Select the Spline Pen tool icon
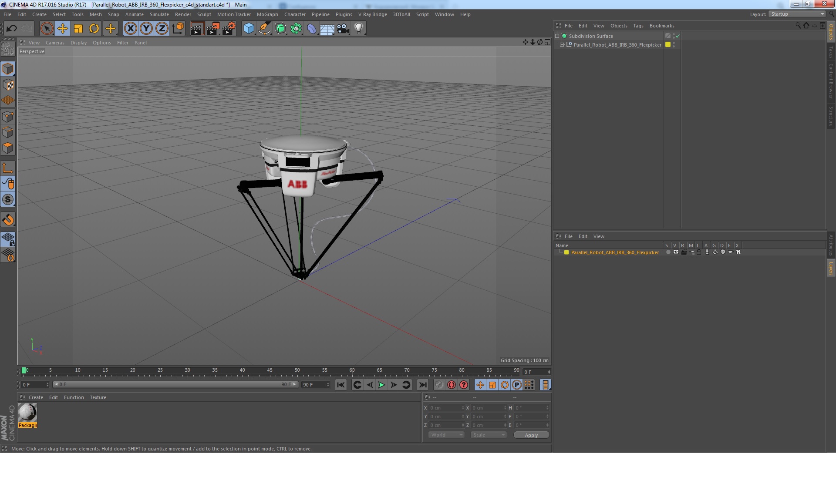The height and width of the screenshot is (504, 836). click(264, 29)
